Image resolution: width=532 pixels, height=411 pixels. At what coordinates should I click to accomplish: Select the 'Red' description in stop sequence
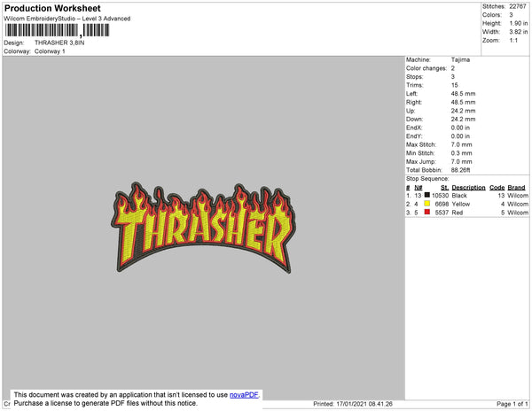(x=458, y=213)
